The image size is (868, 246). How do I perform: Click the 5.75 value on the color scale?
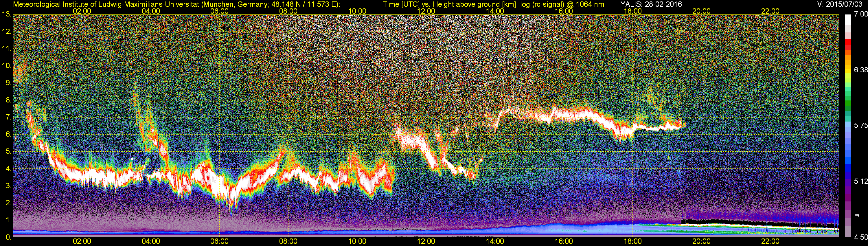pyautogui.click(x=860, y=125)
